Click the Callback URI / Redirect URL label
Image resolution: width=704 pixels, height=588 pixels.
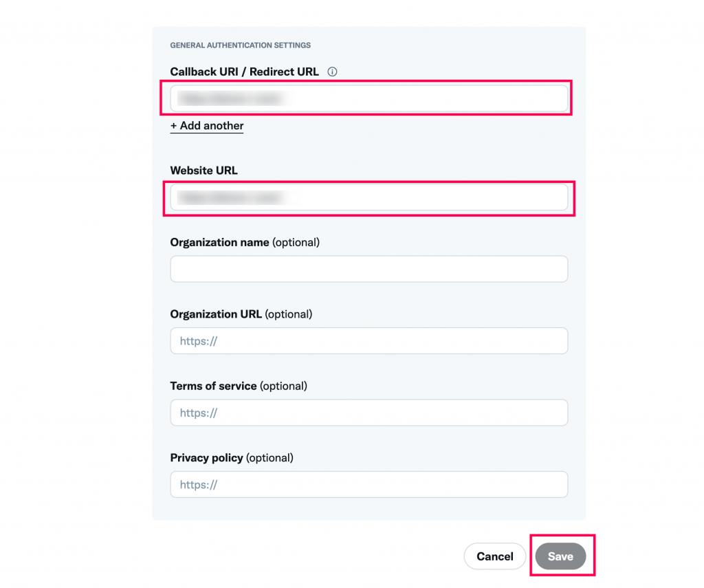244,72
